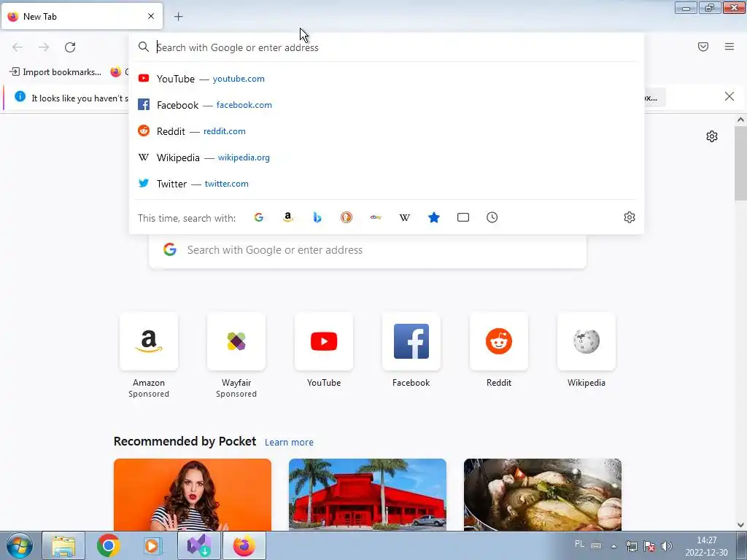Open File Explorer from taskbar

tap(63, 545)
